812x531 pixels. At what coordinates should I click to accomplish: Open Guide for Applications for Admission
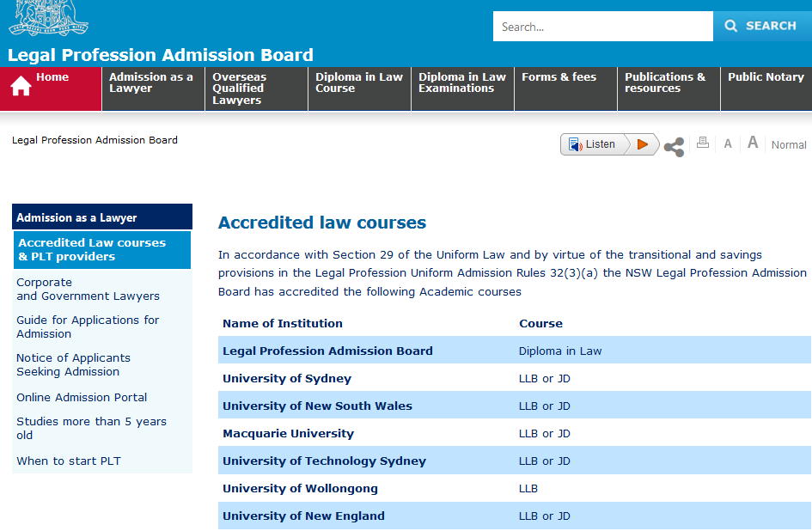(88, 327)
